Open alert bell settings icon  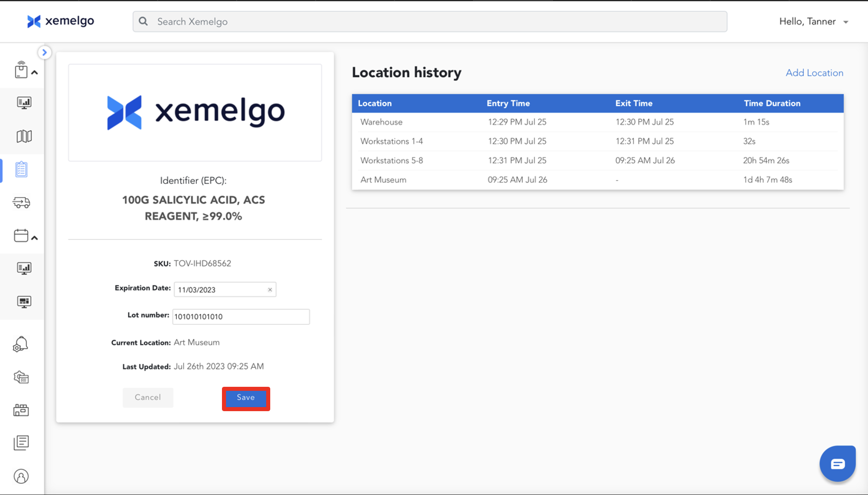[x=21, y=344]
